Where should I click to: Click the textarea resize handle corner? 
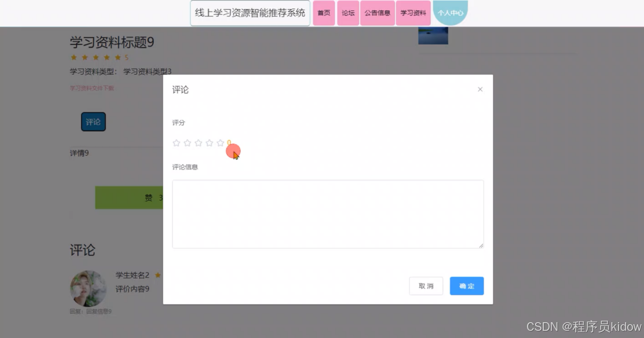click(x=481, y=246)
